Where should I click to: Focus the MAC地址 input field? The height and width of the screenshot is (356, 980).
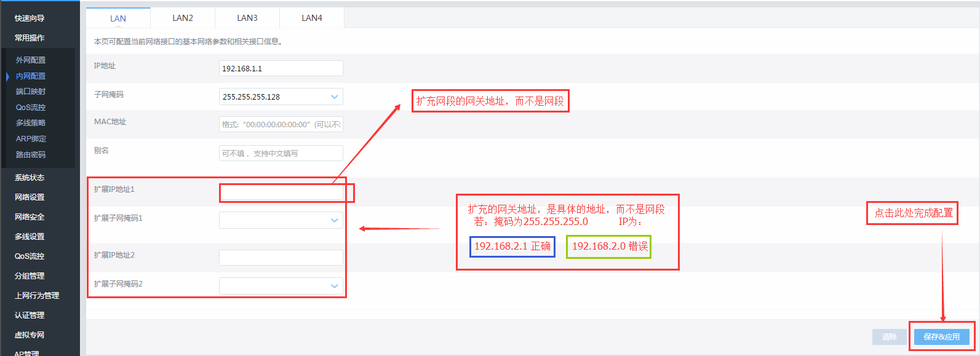pyautogui.click(x=281, y=124)
